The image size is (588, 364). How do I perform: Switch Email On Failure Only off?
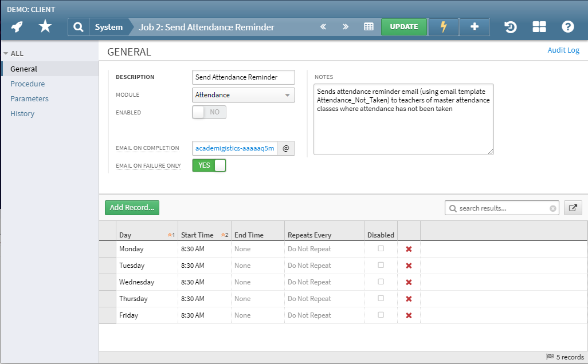pos(209,164)
